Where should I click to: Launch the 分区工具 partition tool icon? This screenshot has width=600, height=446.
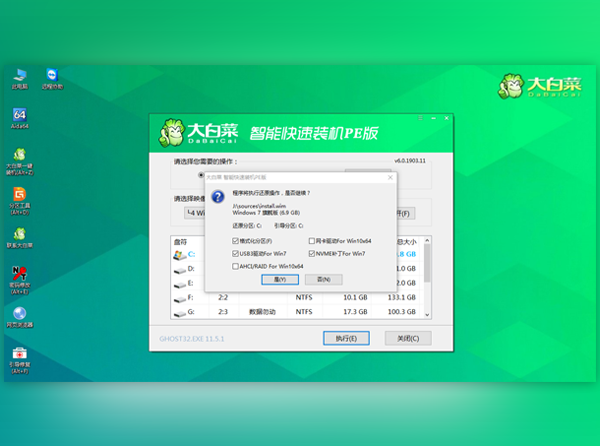[x=19, y=196]
